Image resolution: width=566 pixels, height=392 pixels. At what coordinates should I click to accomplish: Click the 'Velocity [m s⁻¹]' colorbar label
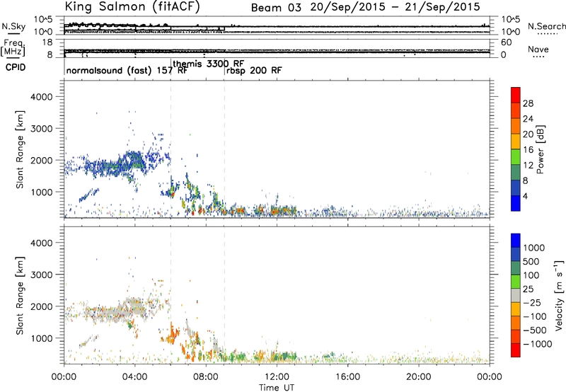[559, 295]
